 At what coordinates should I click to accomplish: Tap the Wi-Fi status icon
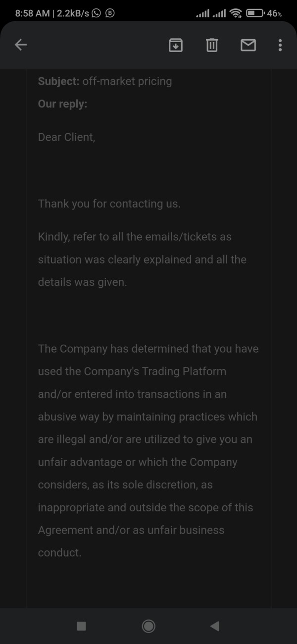coord(236,13)
